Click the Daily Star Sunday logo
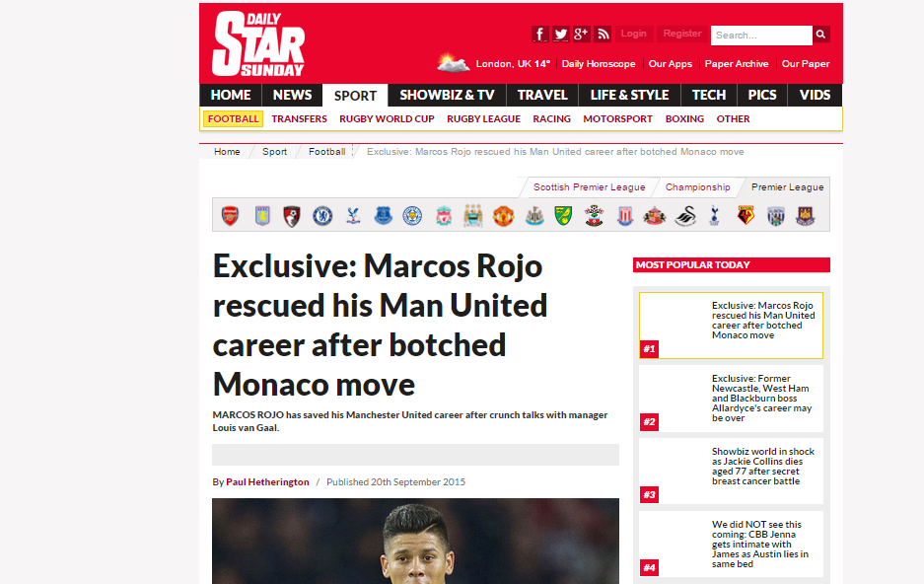Screen dimensions: 924x584 pyautogui.click(x=258, y=44)
